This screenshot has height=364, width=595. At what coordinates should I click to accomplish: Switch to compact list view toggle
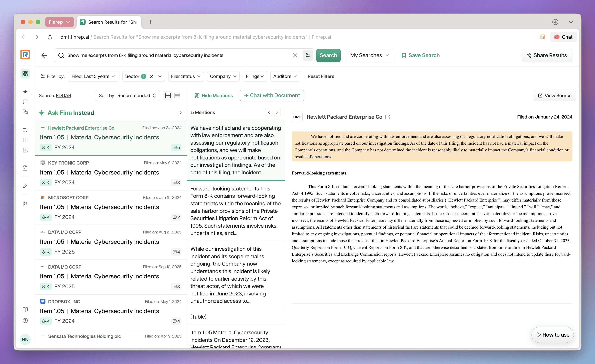click(177, 95)
